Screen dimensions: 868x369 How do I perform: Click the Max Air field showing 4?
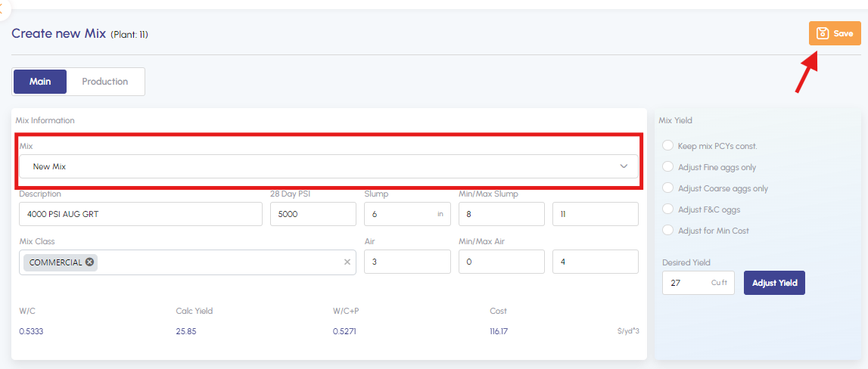(595, 262)
